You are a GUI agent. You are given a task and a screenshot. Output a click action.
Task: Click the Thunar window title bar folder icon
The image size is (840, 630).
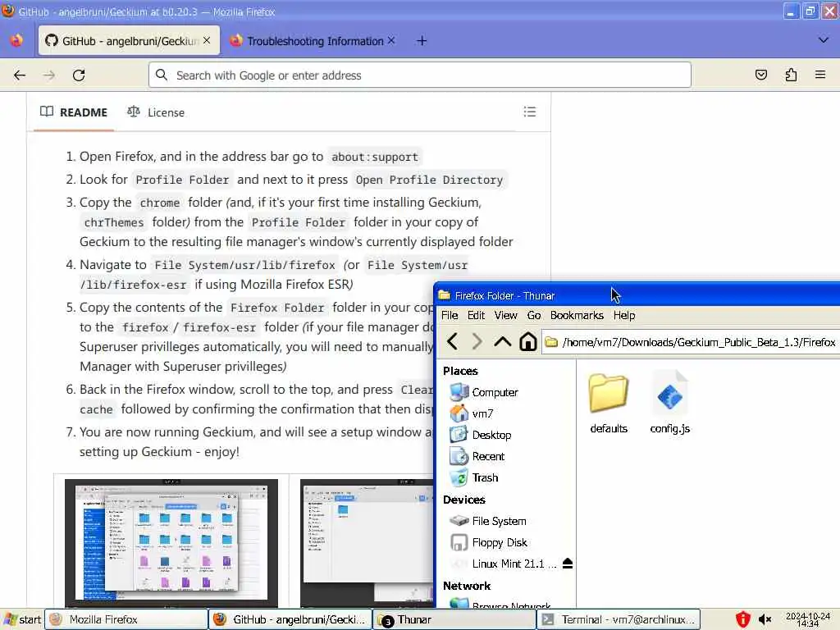pos(444,295)
